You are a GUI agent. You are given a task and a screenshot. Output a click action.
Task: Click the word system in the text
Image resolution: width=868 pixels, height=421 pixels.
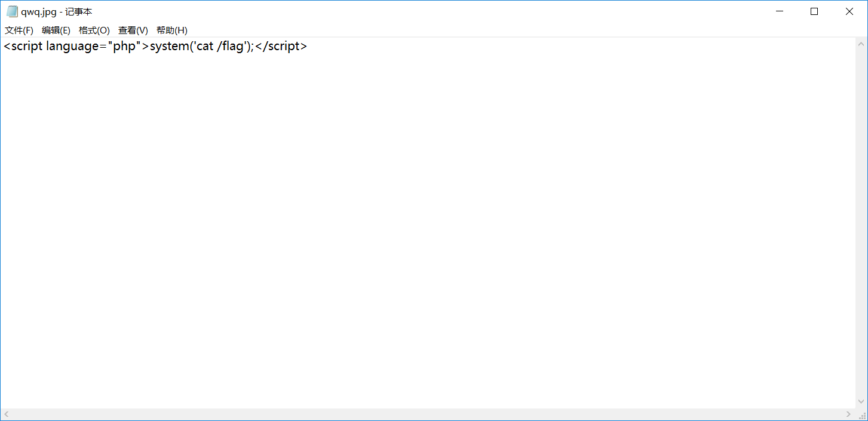[169, 47]
